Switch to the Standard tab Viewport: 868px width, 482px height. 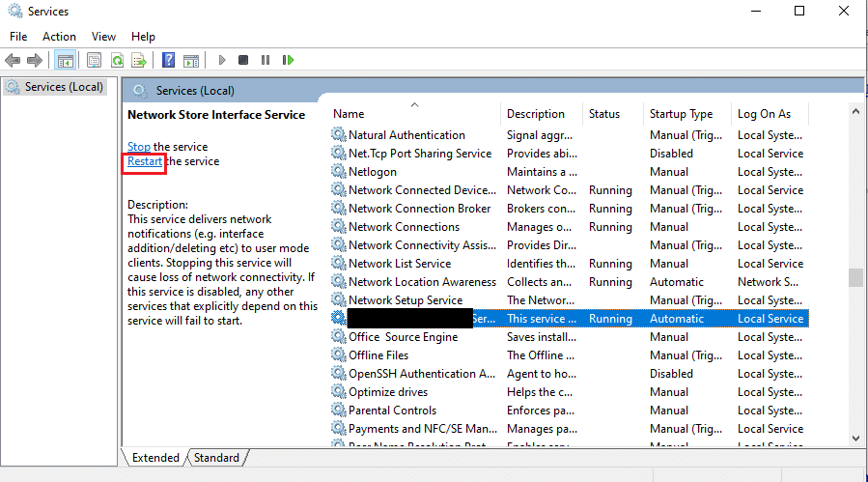pos(216,458)
